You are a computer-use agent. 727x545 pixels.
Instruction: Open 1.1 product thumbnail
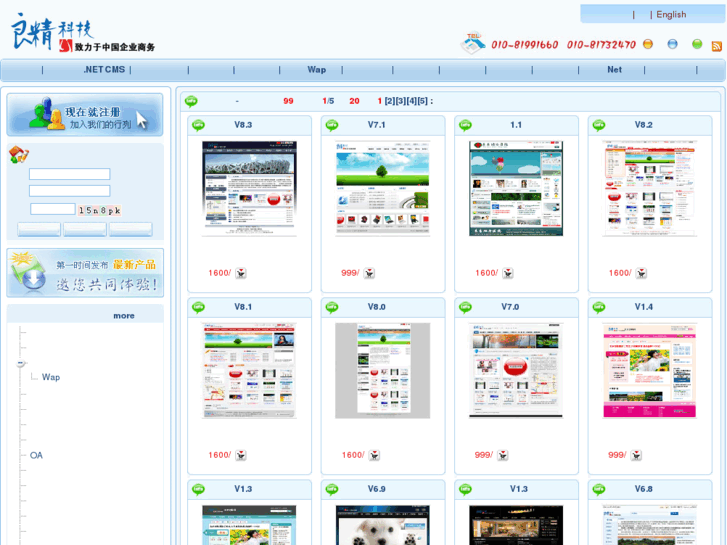coord(516,189)
